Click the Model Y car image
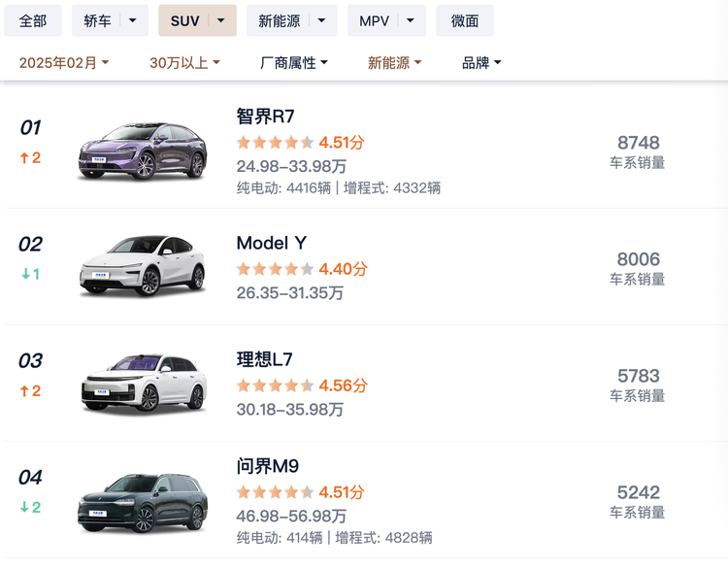This screenshot has height=570, width=728. [143, 265]
